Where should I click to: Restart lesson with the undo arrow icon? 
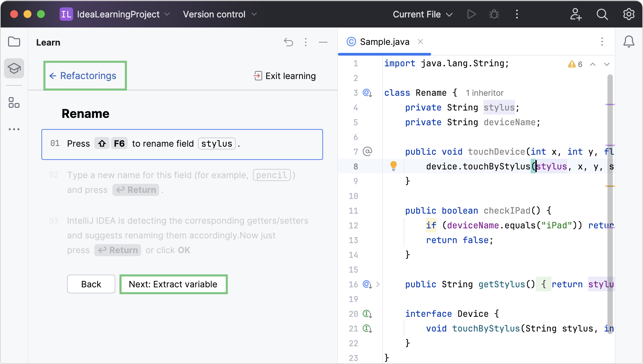coord(288,42)
